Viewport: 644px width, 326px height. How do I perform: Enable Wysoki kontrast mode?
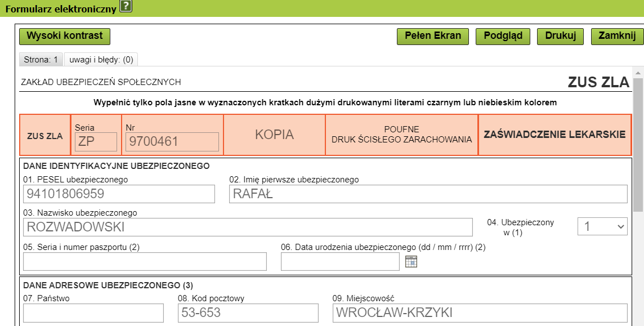click(x=65, y=36)
